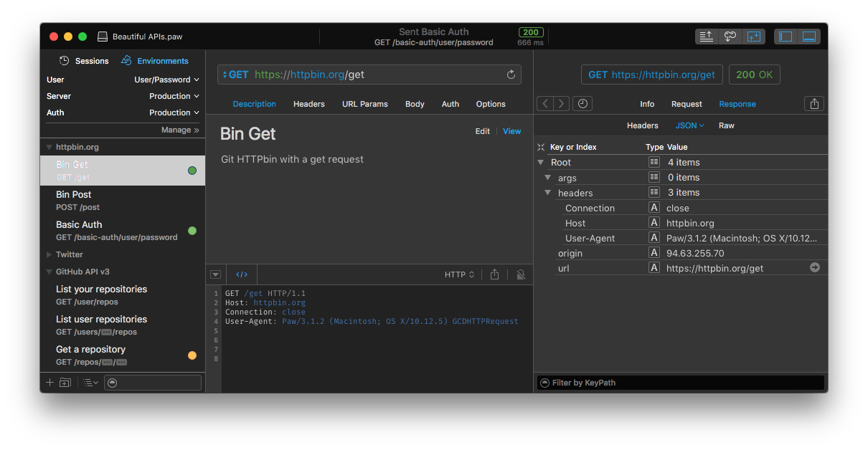This screenshot has width=868, height=450.
Task: Collapse the GitHub API v3 group
Action: click(x=49, y=272)
